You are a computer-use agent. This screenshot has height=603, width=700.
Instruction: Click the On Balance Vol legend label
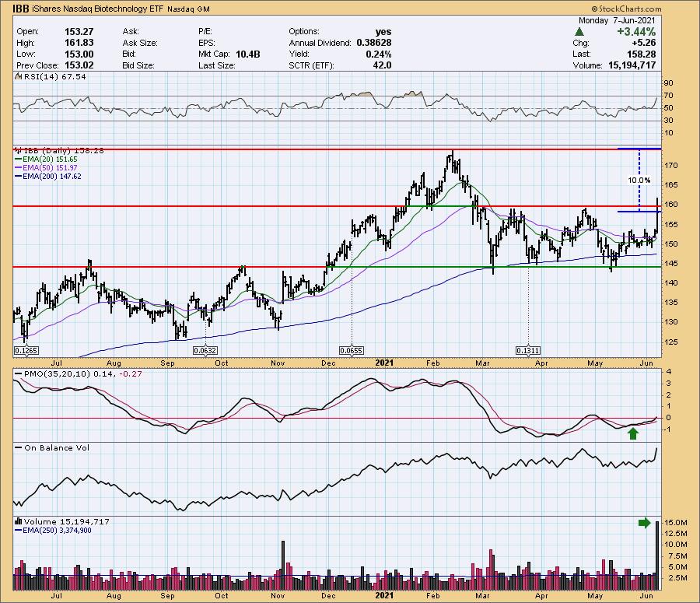tap(57, 448)
